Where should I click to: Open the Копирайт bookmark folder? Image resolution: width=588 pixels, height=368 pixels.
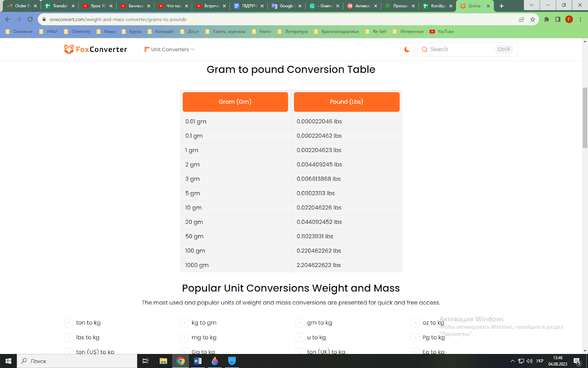(161, 32)
